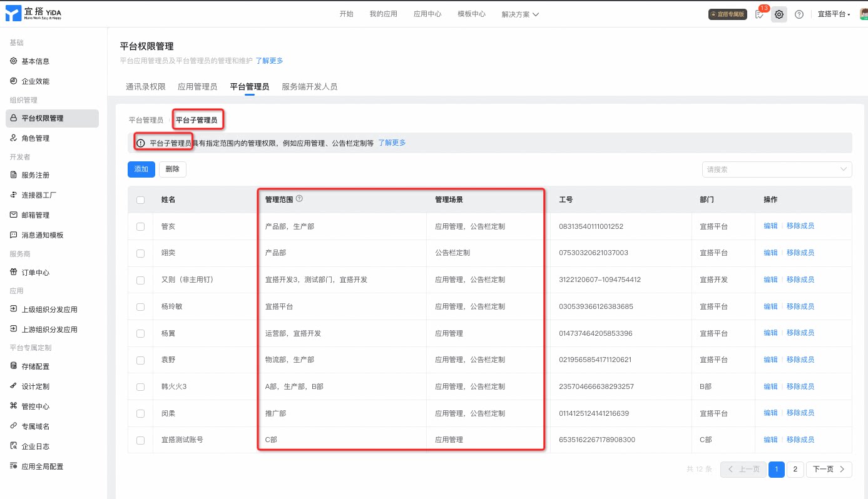Click the 连接器工厂 sidebar icon
The height and width of the screenshot is (499, 868).
click(14, 195)
